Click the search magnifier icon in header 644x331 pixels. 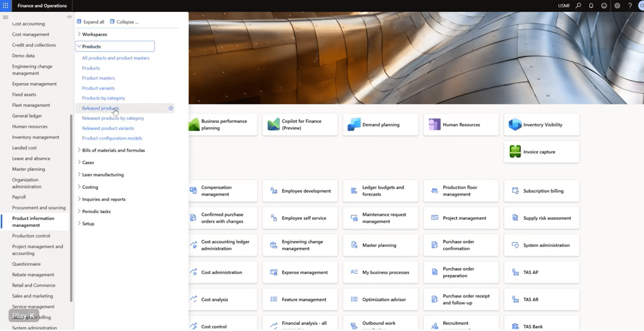click(x=578, y=6)
